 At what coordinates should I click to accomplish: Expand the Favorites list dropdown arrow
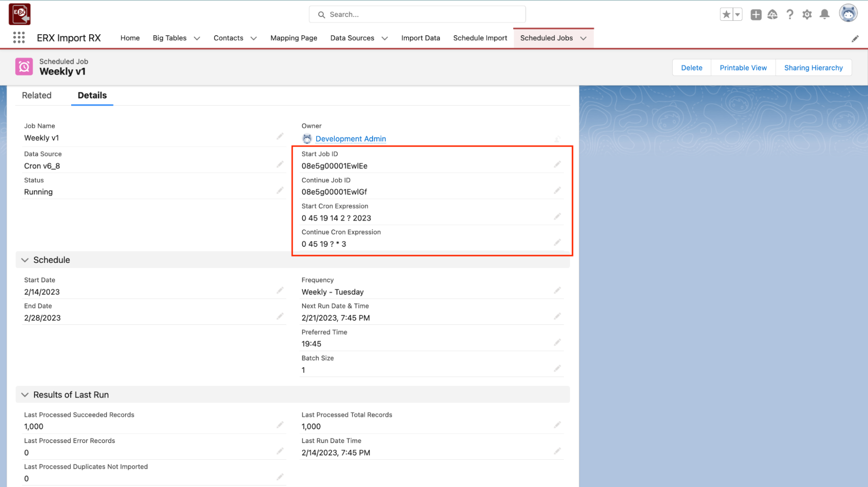737,14
